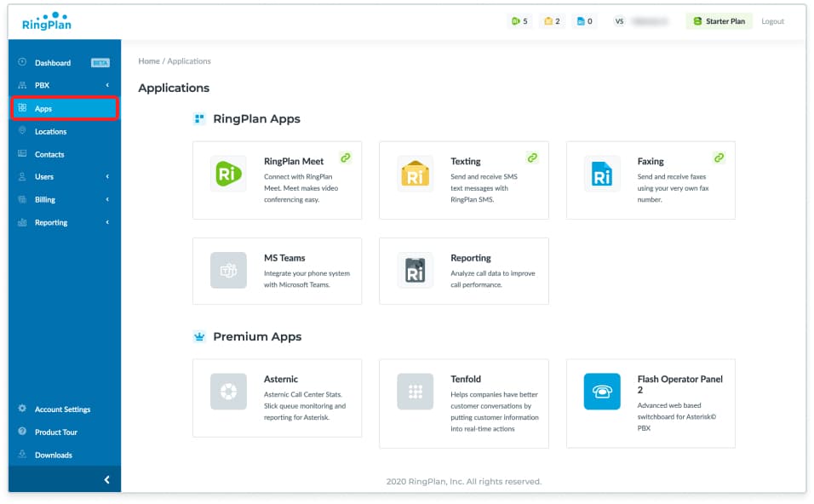Screen dimensions: 814x504
Task: Expand the Users submenu chevron
Action: tap(107, 176)
